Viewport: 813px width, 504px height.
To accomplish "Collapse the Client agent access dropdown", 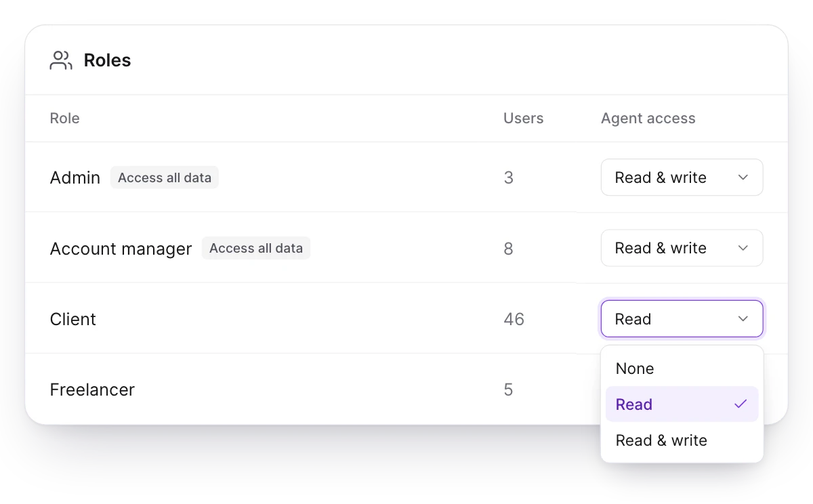I will [x=682, y=318].
